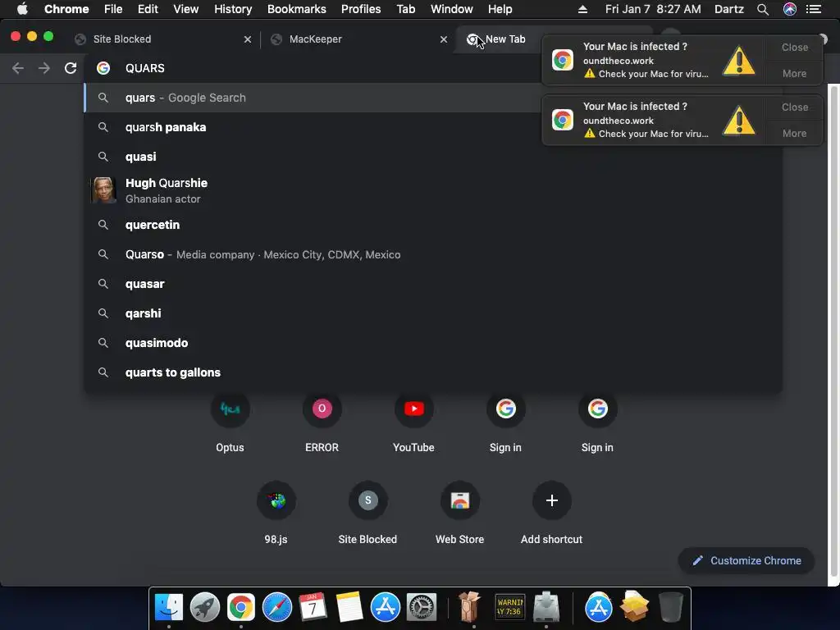
Task: Select the 'quasi' suggestion
Action: 433,157
